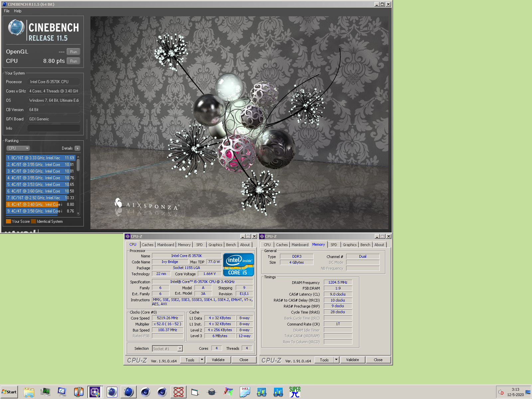Open Bench tab in left CPU-Z window

(231, 245)
